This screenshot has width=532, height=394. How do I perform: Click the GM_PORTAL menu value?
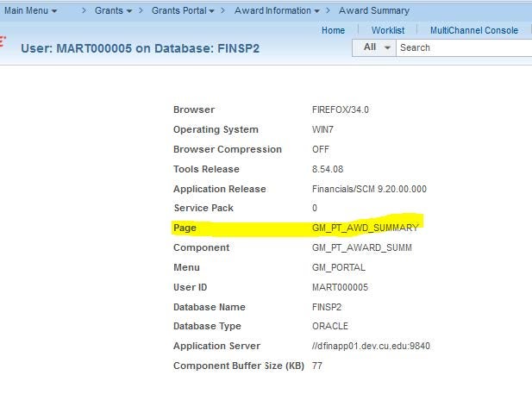(x=339, y=267)
